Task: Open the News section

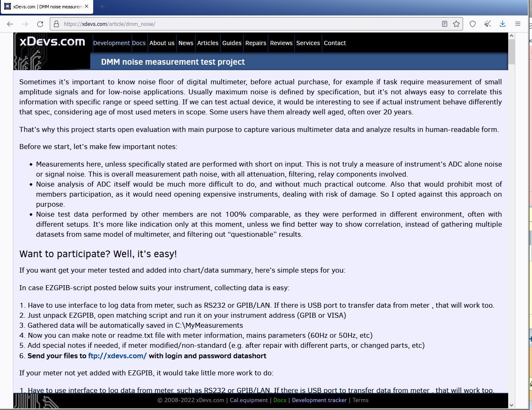Action: point(186,43)
